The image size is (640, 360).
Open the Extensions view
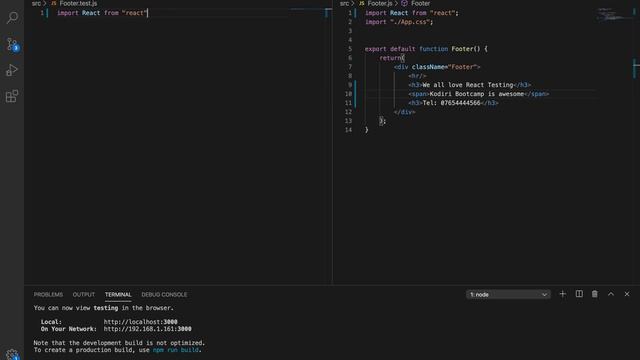coord(12,96)
